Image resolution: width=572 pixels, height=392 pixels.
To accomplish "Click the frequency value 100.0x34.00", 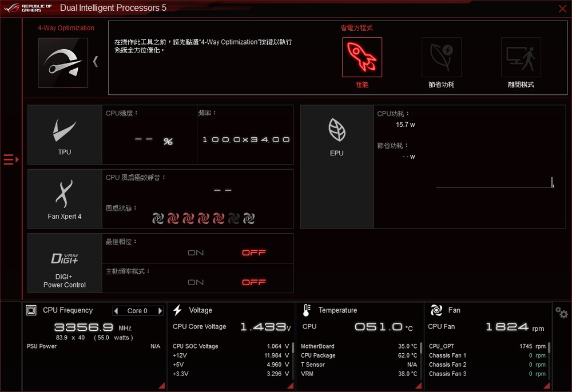I will coord(246,139).
